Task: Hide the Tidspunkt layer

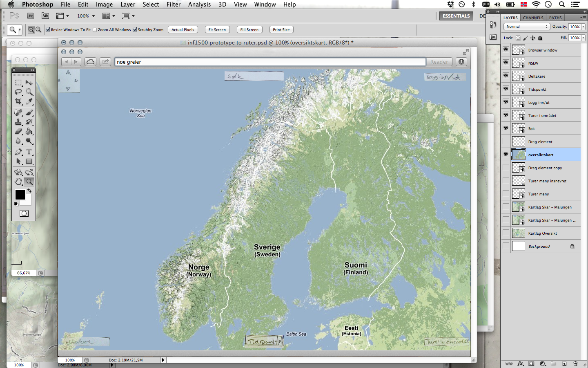Action: [506, 89]
